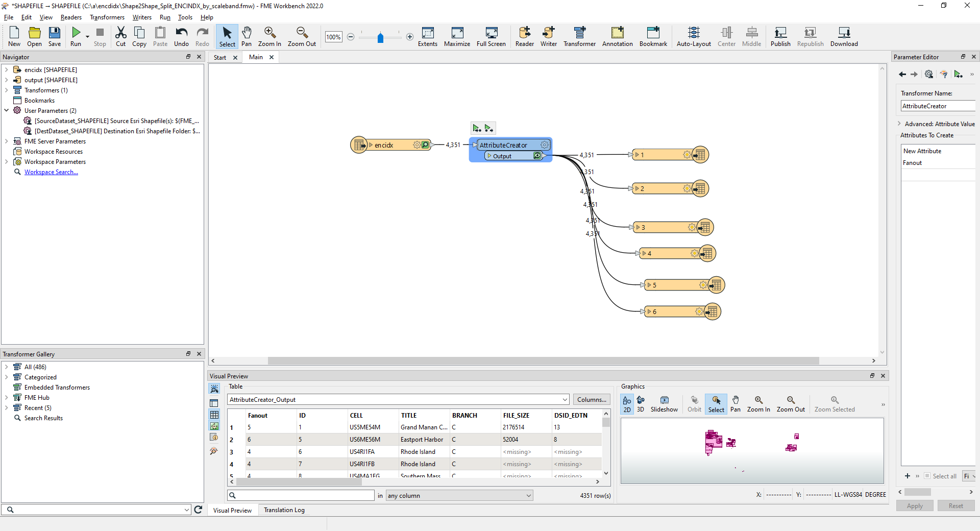The height and width of the screenshot is (531, 980).
Task: Click the Cut scissors icon
Action: coord(120,36)
